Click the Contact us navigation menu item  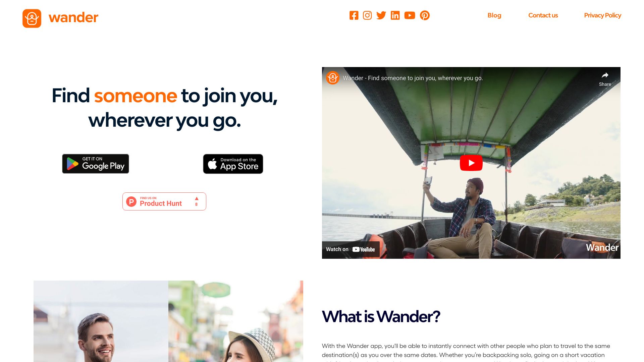pos(543,15)
